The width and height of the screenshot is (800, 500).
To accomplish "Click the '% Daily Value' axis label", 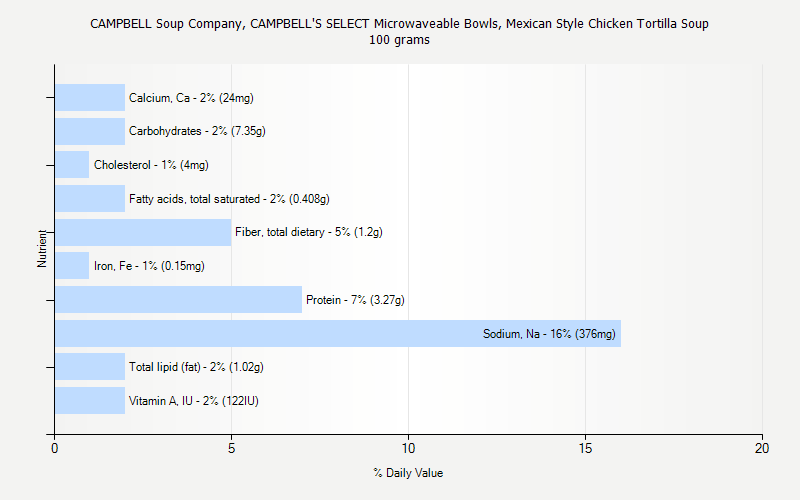I will pos(408,473).
